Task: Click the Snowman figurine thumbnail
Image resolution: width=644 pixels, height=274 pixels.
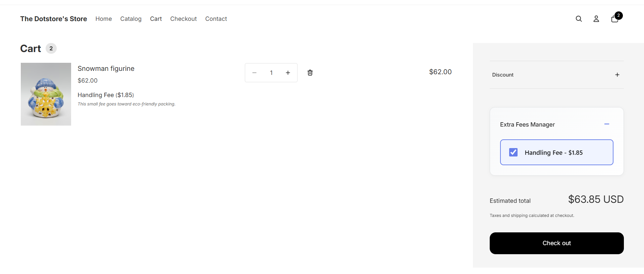Action: 46,94
